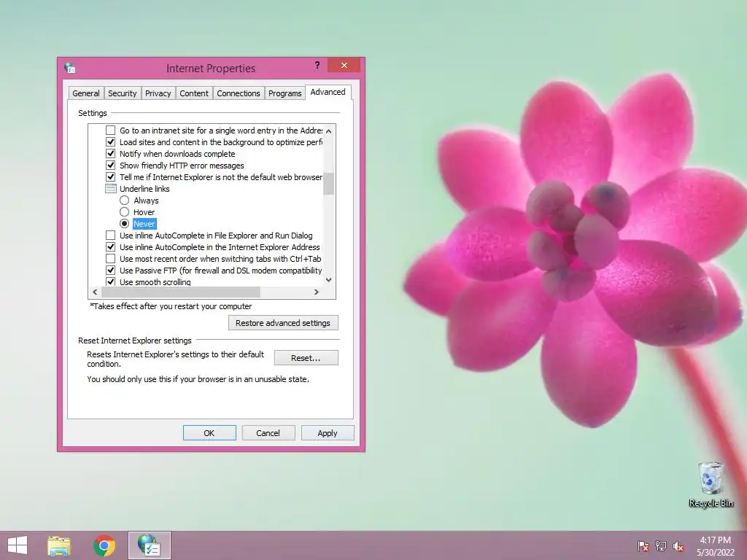This screenshot has width=747, height=560.
Task: Switch to the Security tab
Action: (123, 93)
